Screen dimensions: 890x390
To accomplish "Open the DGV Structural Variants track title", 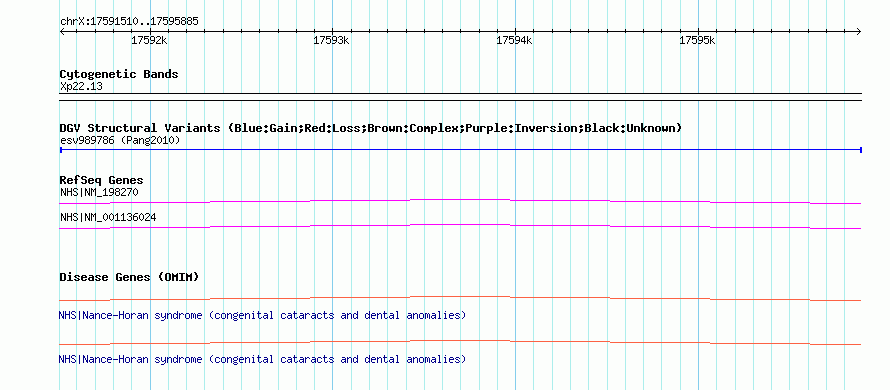I will [x=371, y=128].
